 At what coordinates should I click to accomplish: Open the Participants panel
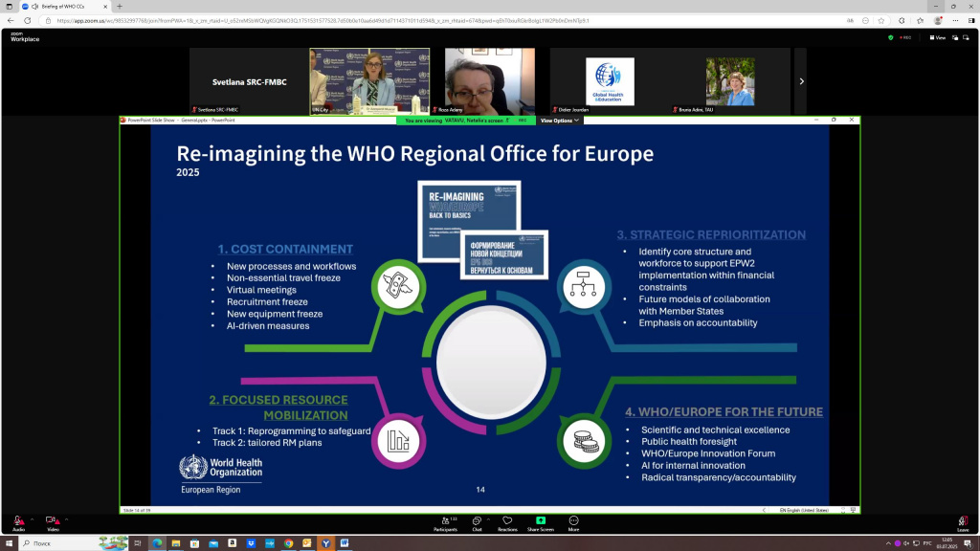(444, 521)
